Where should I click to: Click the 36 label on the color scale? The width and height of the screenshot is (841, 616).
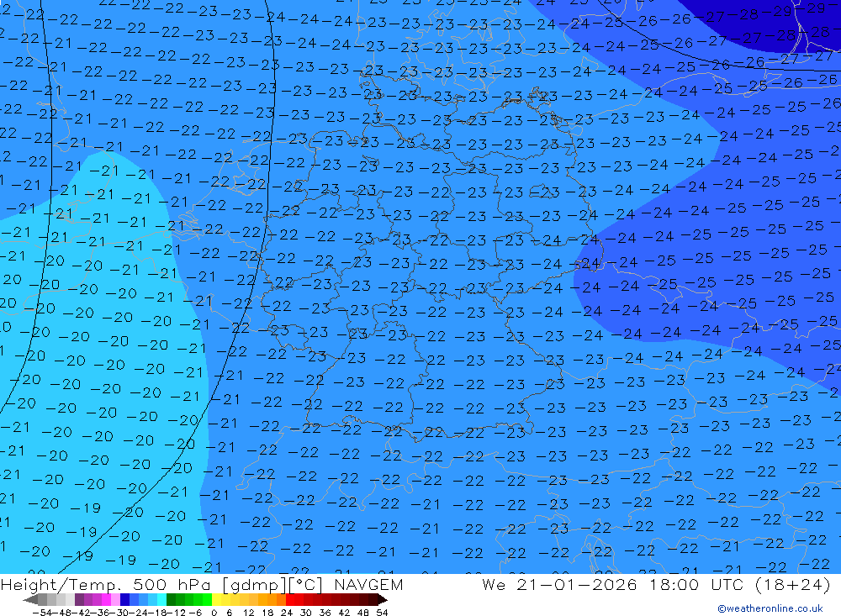click(325, 613)
